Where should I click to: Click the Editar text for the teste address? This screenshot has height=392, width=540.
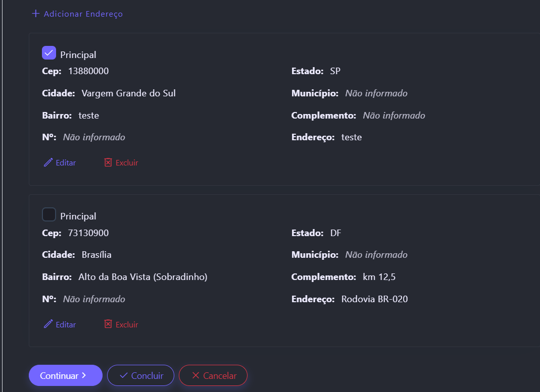pyautogui.click(x=66, y=163)
